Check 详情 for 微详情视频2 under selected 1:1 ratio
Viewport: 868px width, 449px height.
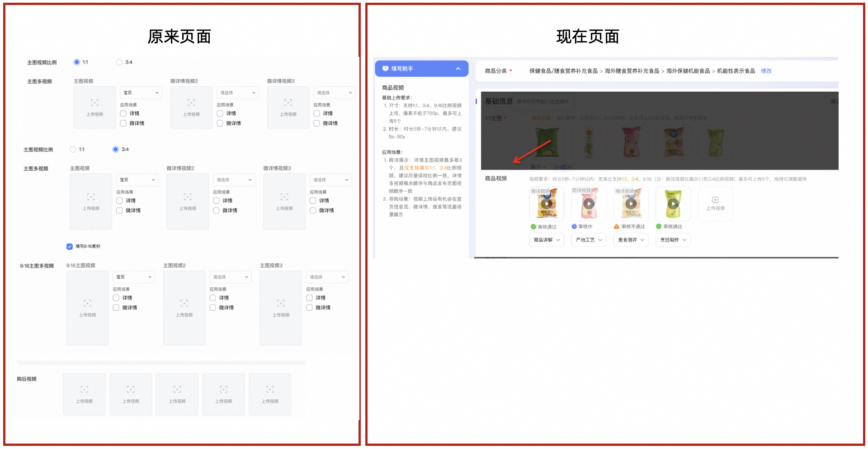tap(220, 114)
